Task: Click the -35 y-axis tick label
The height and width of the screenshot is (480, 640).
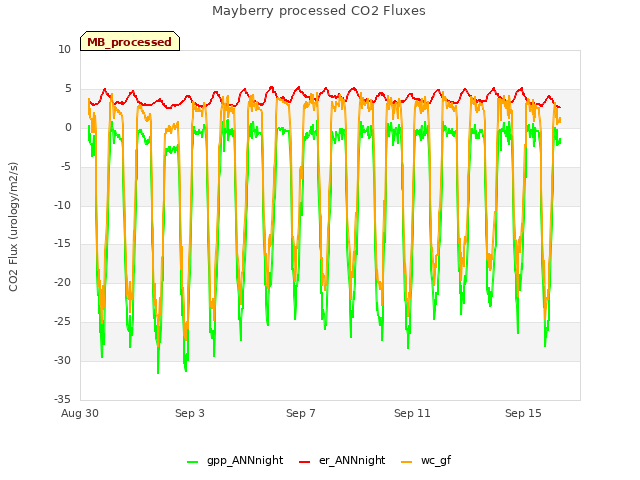Action: 62,399
